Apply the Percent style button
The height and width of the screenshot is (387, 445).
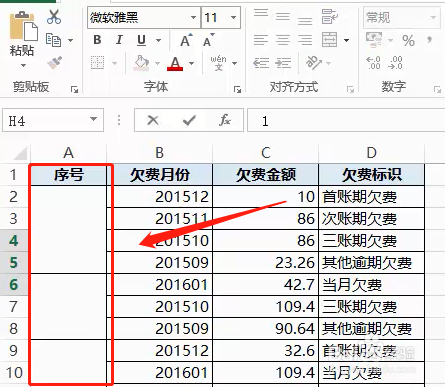click(x=408, y=41)
